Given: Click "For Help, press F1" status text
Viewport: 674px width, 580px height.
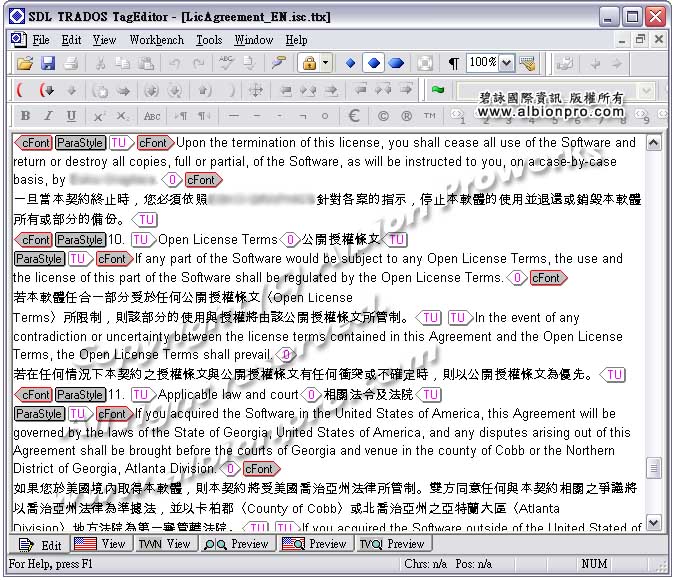Looking at the screenshot, I should pyautogui.click(x=51, y=564).
